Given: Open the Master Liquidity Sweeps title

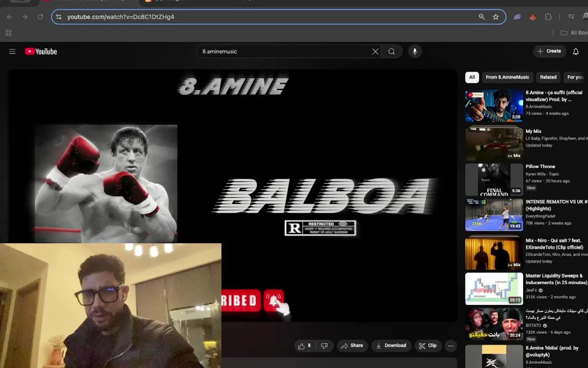Looking at the screenshot, I should coord(556,279).
